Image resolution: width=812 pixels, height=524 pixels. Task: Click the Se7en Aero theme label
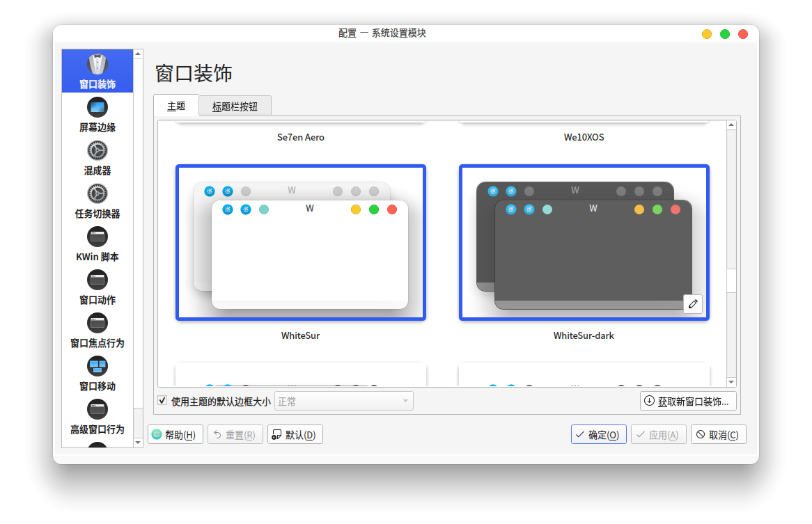pyautogui.click(x=301, y=137)
